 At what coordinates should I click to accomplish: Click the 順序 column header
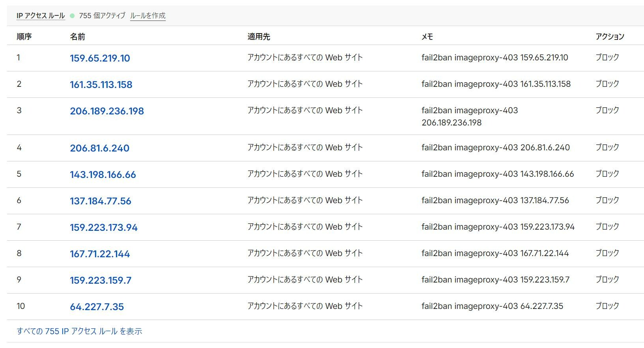(x=24, y=37)
